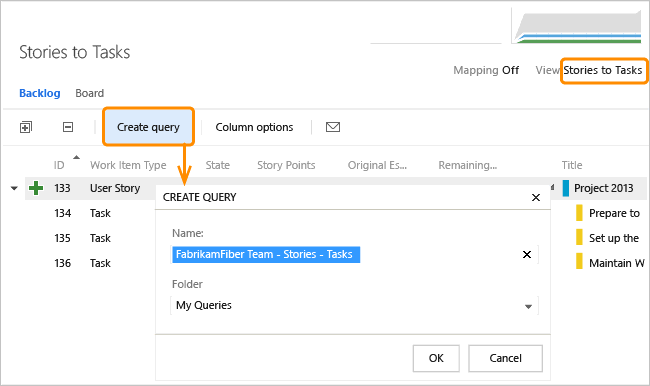Open the cumulative flow chart thumbnail
The height and width of the screenshot is (386, 650).
tap(577, 26)
